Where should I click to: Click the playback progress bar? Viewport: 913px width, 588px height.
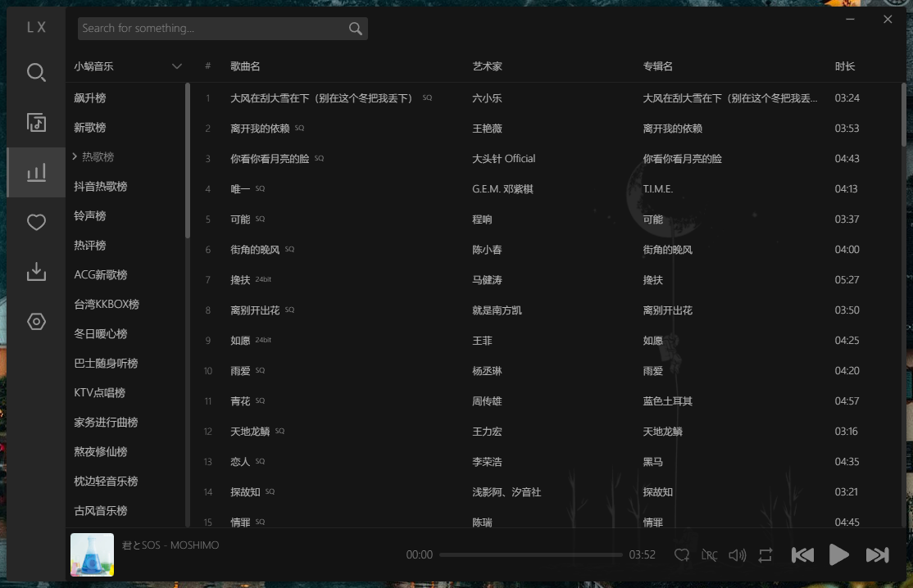coord(530,554)
